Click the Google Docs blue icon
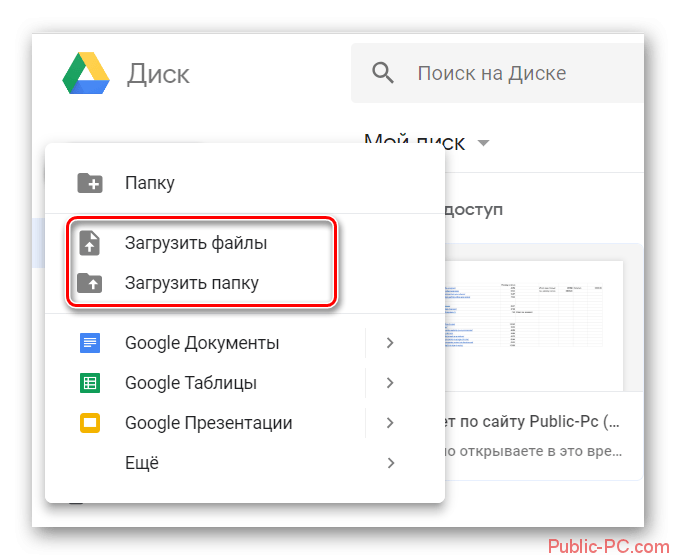Viewport: 676px width, 559px height. point(90,343)
